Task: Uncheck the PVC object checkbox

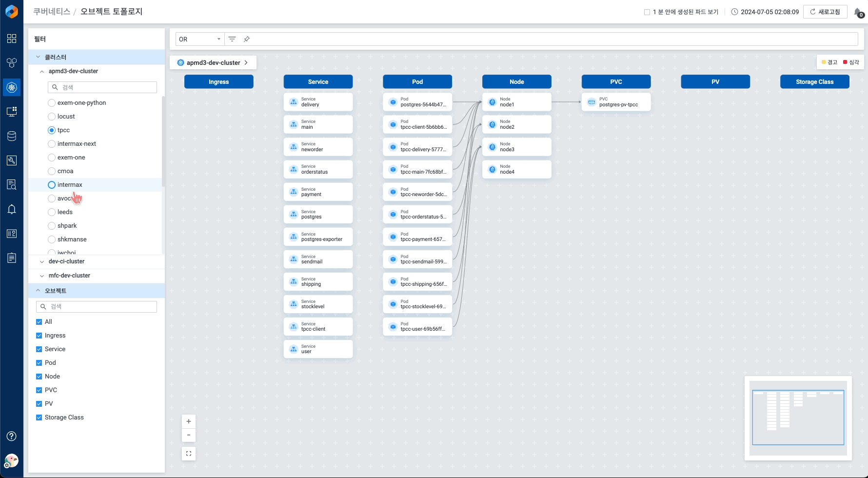Action: pos(39,390)
